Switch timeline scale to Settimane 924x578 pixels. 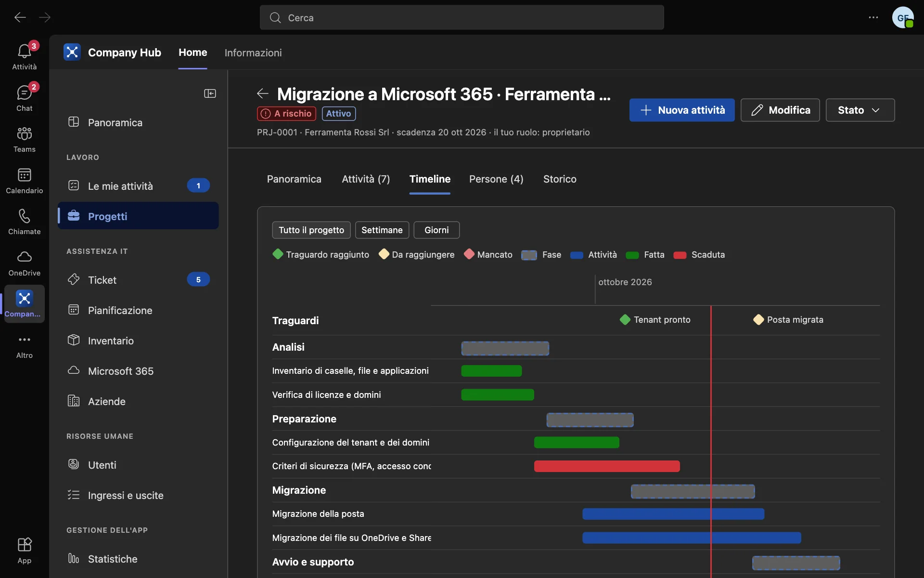tap(382, 230)
